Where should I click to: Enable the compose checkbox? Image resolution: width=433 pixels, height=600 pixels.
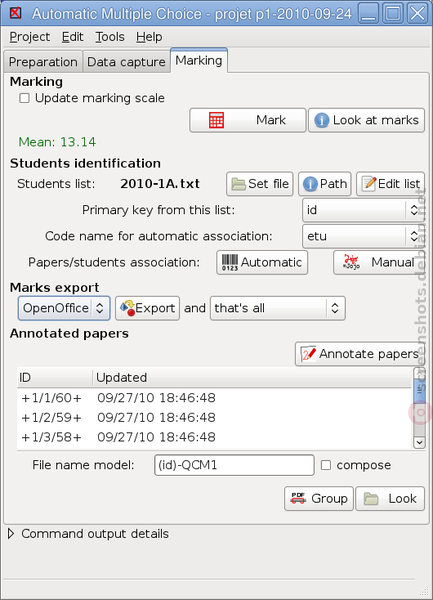(x=326, y=465)
